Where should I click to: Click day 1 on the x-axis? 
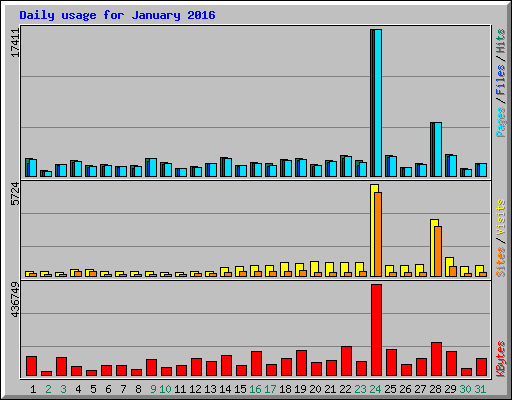coord(33,389)
